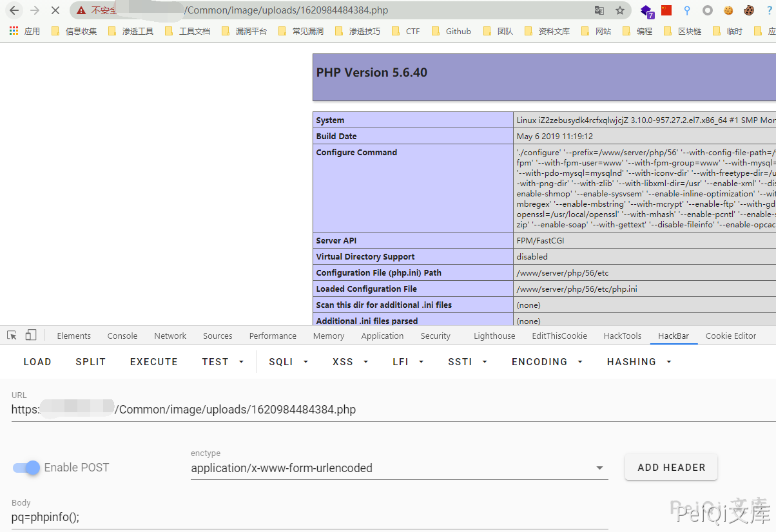The height and width of the screenshot is (532, 776).
Task: Turn off the Enable POST switch
Action: [x=26, y=468]
